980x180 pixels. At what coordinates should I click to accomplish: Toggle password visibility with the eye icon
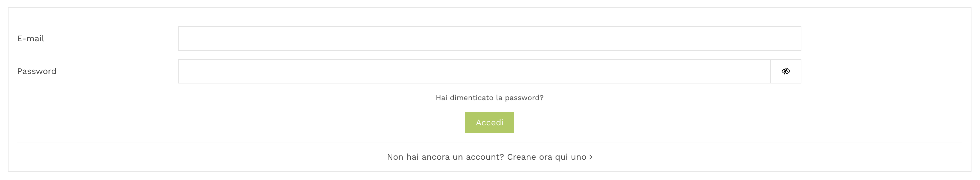(786, 71)
